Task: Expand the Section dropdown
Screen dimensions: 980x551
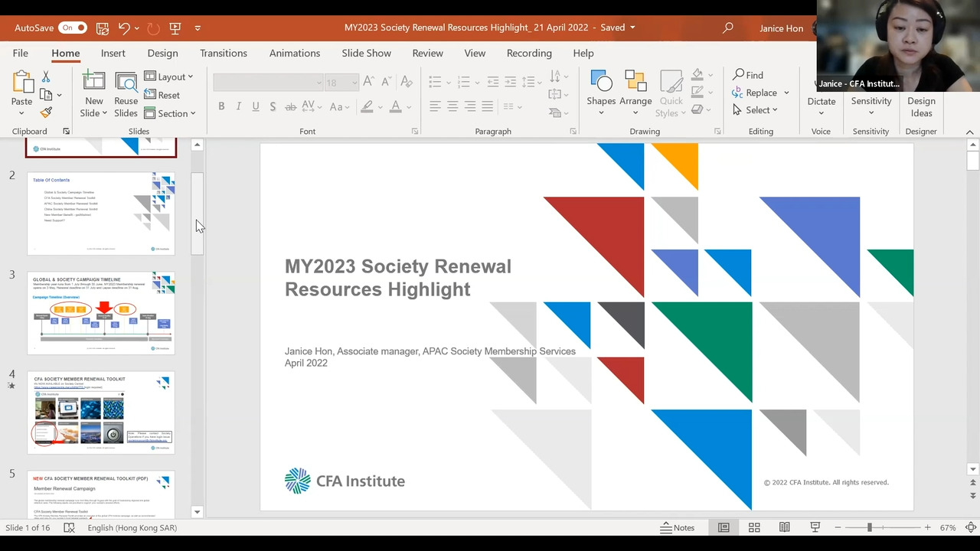Action: coord(170,113)
